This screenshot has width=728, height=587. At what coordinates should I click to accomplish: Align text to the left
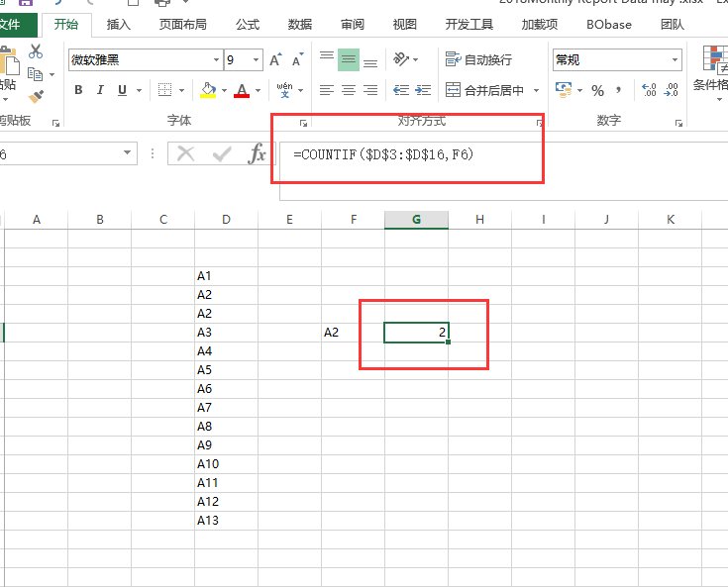coord(327,89)
